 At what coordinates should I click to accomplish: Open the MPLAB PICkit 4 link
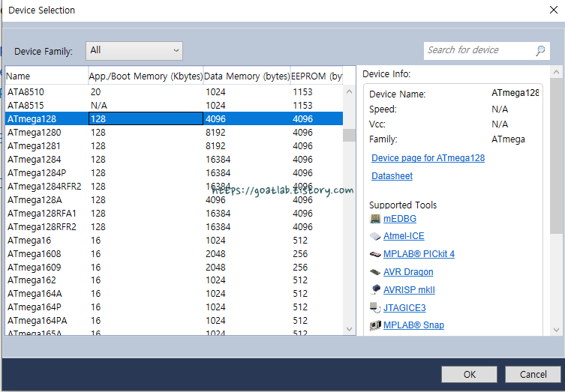(x=419, y=254)
